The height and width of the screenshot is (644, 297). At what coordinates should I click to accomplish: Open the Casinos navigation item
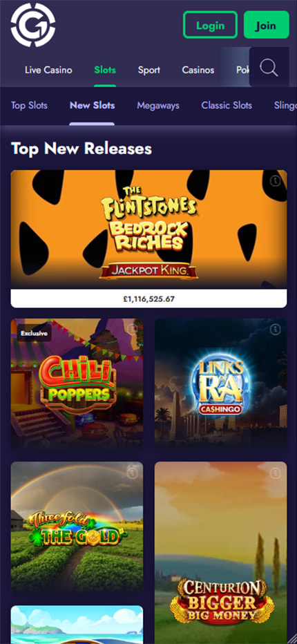pos(198,70)
